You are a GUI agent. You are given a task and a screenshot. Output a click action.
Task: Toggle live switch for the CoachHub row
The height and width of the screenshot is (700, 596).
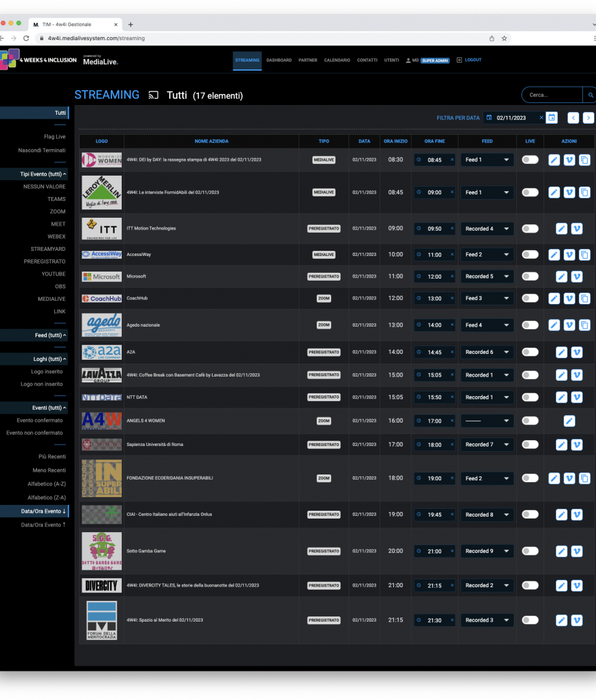coord(530,298)
